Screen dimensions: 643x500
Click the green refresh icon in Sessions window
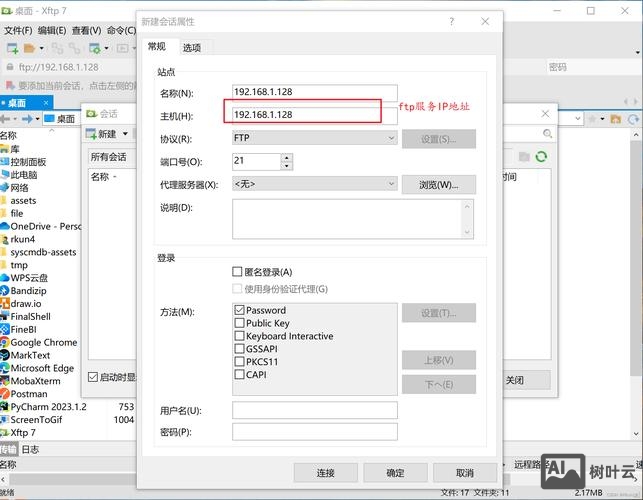541,156
